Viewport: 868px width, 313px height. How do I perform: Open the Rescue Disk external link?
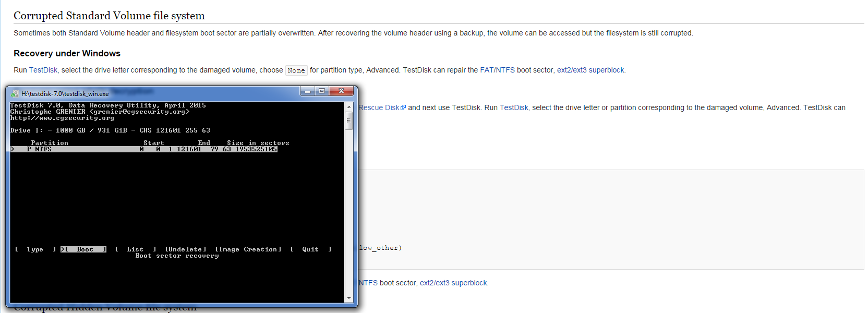pos(382,107)
